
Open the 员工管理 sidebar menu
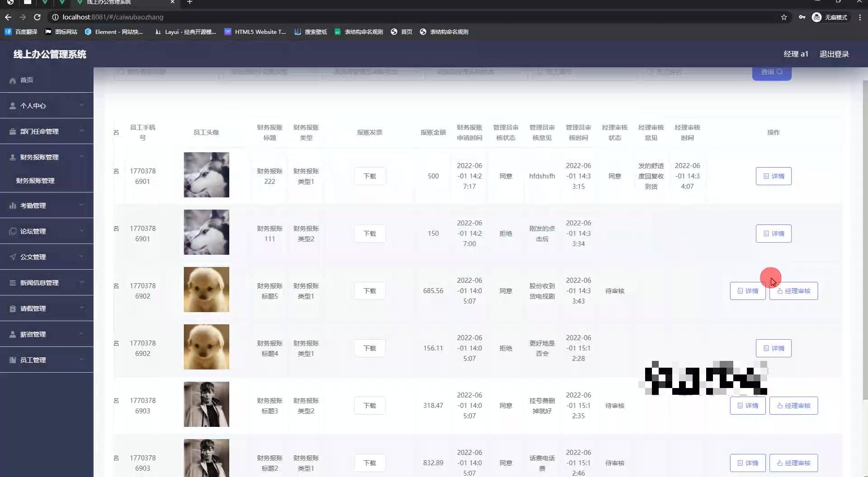pyautogui.click(x=47, y=360)
